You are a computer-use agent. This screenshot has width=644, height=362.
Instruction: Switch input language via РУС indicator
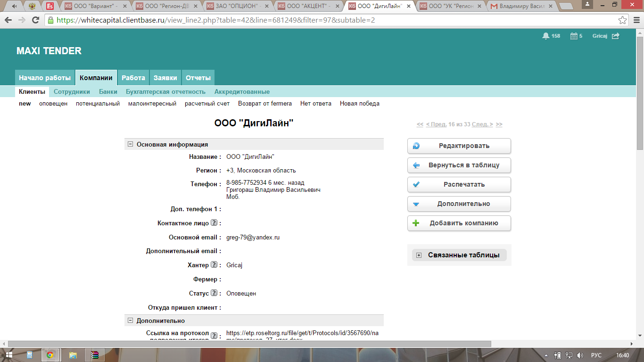(596, 355)
